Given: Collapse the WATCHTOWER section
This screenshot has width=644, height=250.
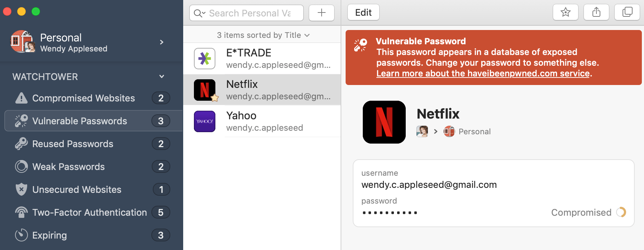Looking at the screenshot, I should point(161,76).
